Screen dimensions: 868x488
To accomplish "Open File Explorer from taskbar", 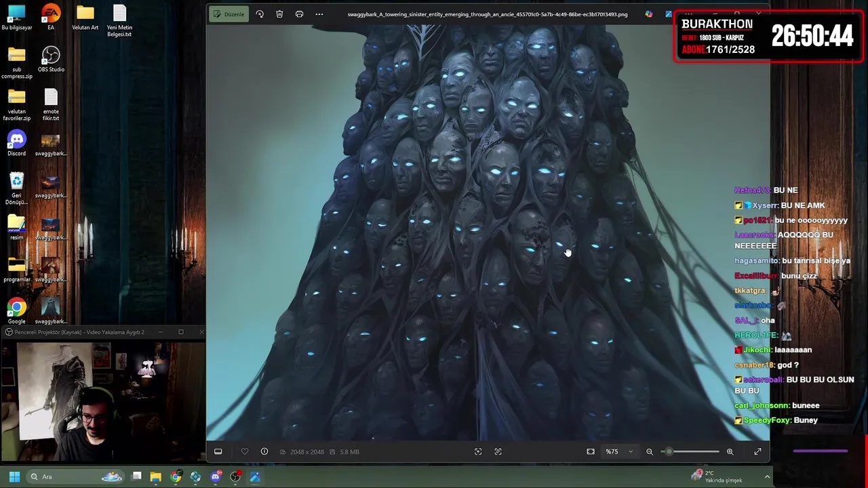I will 156,477.
